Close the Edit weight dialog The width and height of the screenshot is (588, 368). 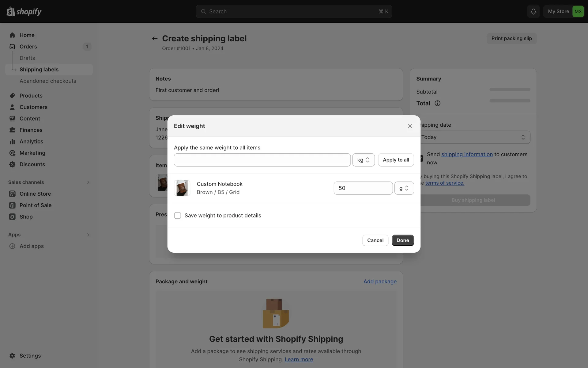(x=410, y=126)
